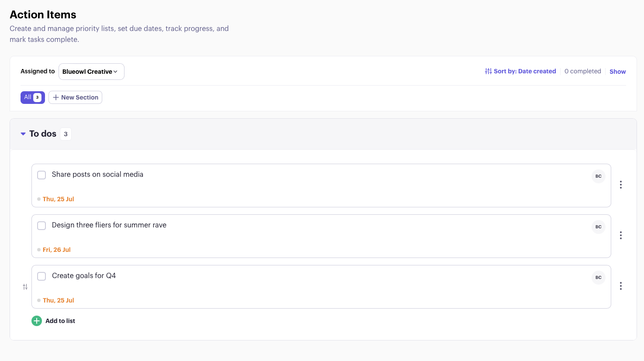This screenshot has height=361, width=644.
Task: Check off Share posts on social media
Action: coord(42,175)
